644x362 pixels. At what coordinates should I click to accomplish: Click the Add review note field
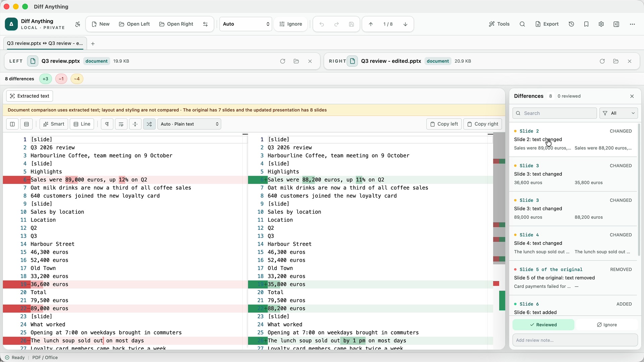pos(575,340)
